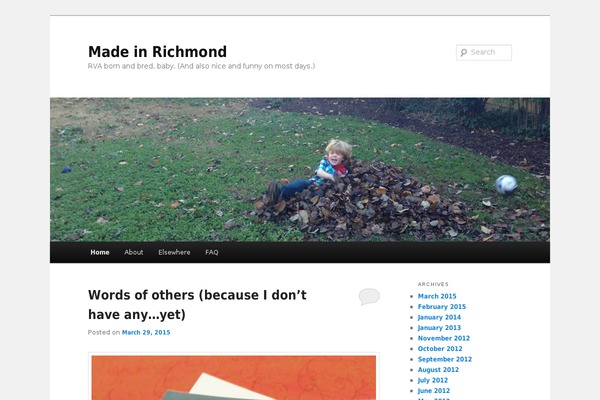Select the October 2012 archive
Image resolution: width=600 pixels, height=400 pixels.
tap(440, 349)
